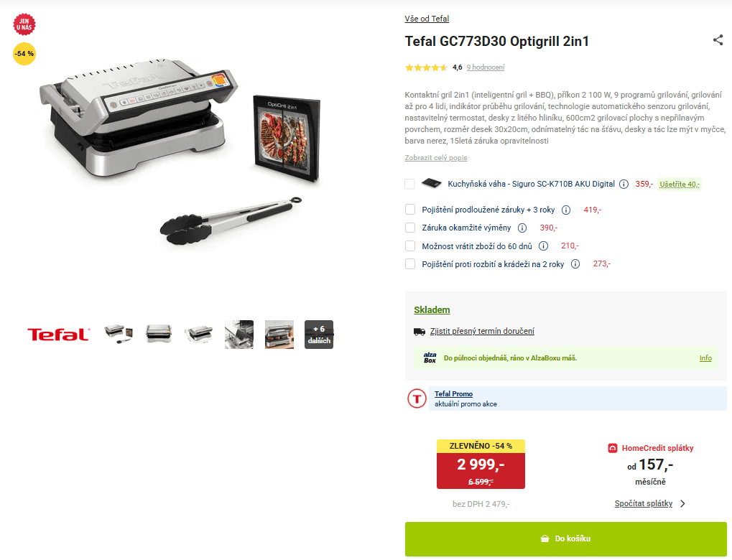Image resolution: width=732 pixels, height=560 pixels.
Task: Click the five-star rating display
Action: [426, 67]
